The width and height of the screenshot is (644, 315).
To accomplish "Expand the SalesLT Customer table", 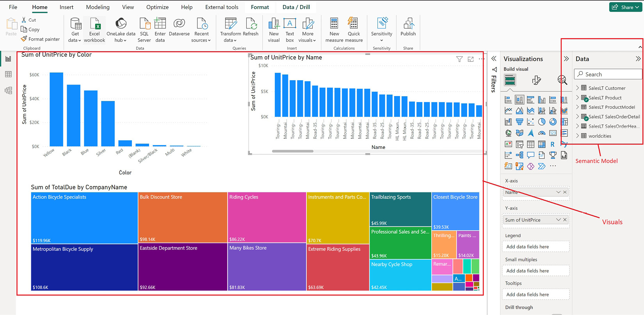I will tap(578, 88).
